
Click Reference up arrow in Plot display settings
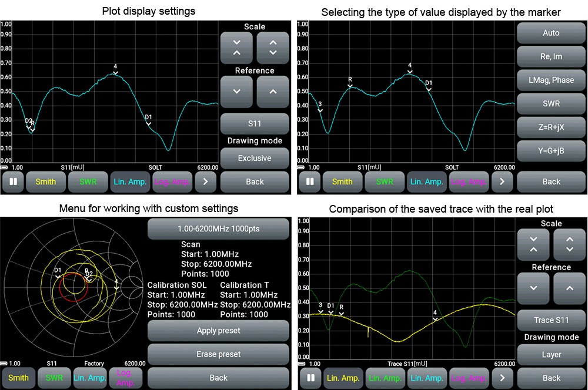point(273,92)
